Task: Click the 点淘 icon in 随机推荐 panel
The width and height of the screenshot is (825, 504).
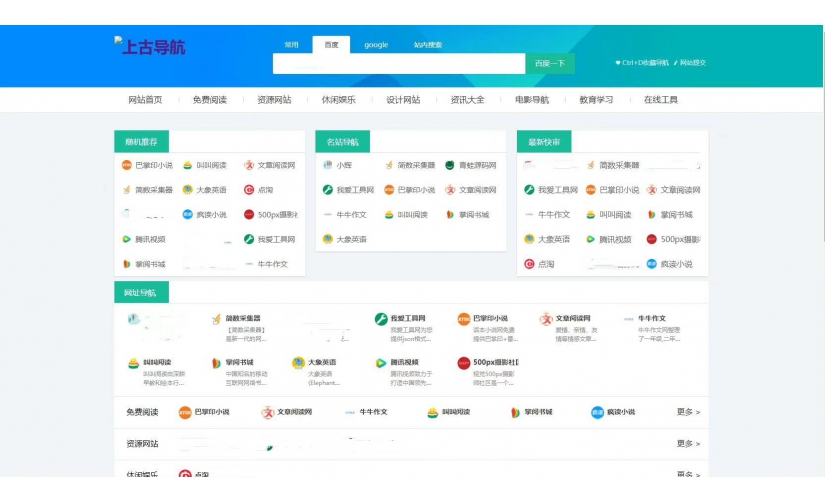Action: point(249,190)
